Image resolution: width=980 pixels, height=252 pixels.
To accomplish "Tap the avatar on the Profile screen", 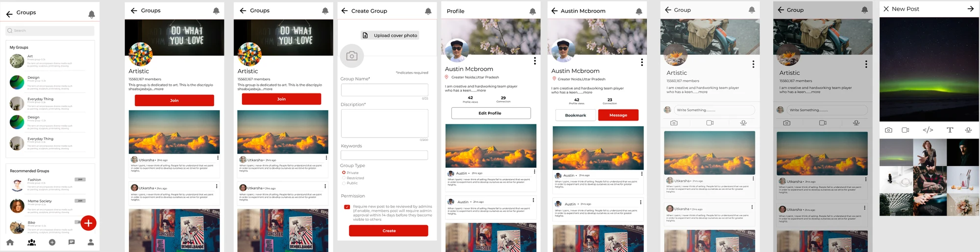I will click(457, 50).
